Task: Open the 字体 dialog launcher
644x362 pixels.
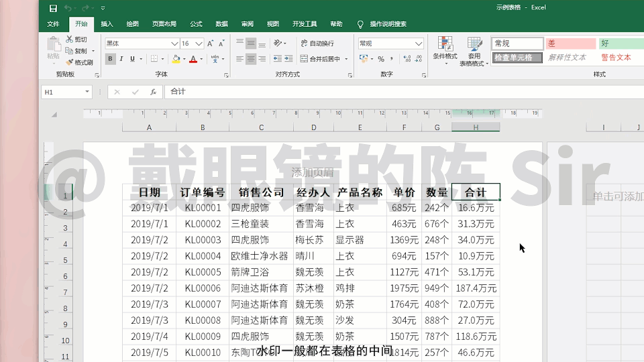Action: pyautogui.click(x=226, y=76)
